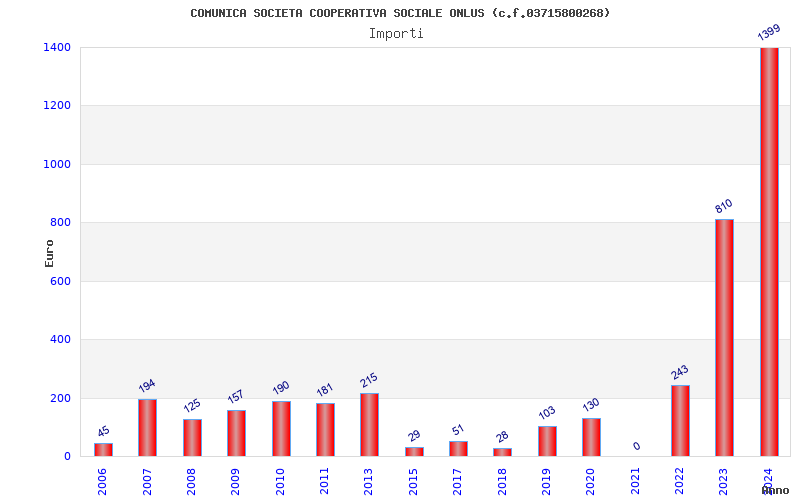
Task: Pick the red bar for year 2020
Action: (x=591, y=437)
